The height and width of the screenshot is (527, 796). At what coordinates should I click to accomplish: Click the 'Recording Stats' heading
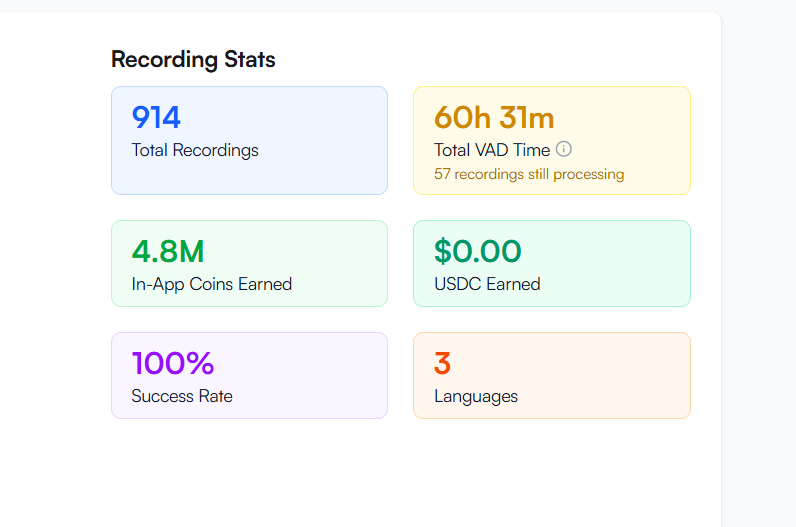(193, 59)
